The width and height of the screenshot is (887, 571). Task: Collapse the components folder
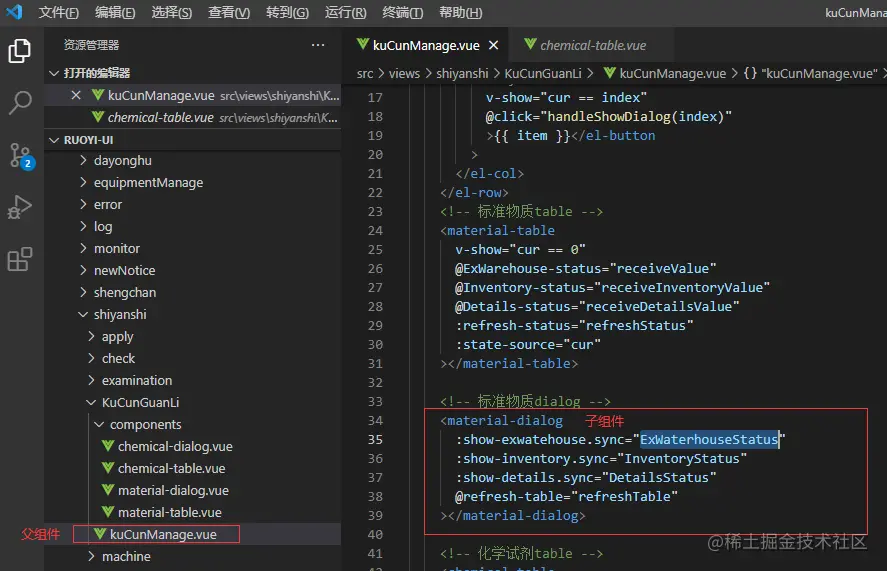(x=192, y=424)
